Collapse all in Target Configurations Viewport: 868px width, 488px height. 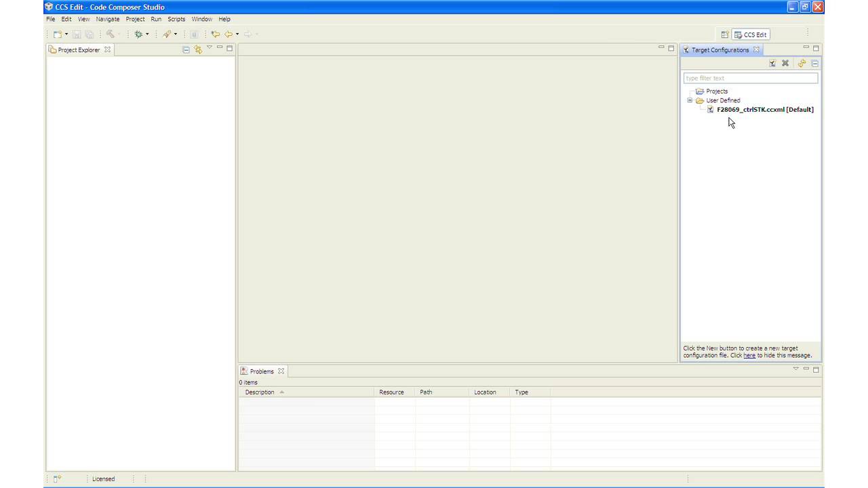point(815,63)
